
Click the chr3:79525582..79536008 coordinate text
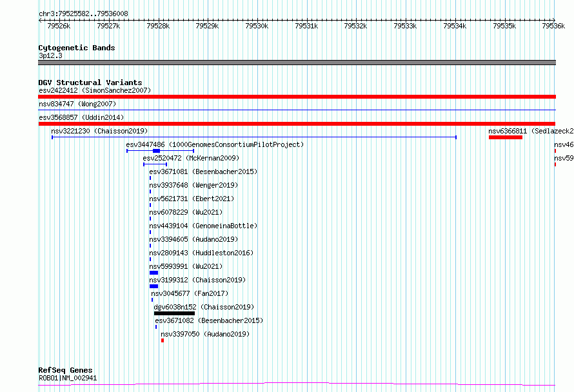(83, 14)
